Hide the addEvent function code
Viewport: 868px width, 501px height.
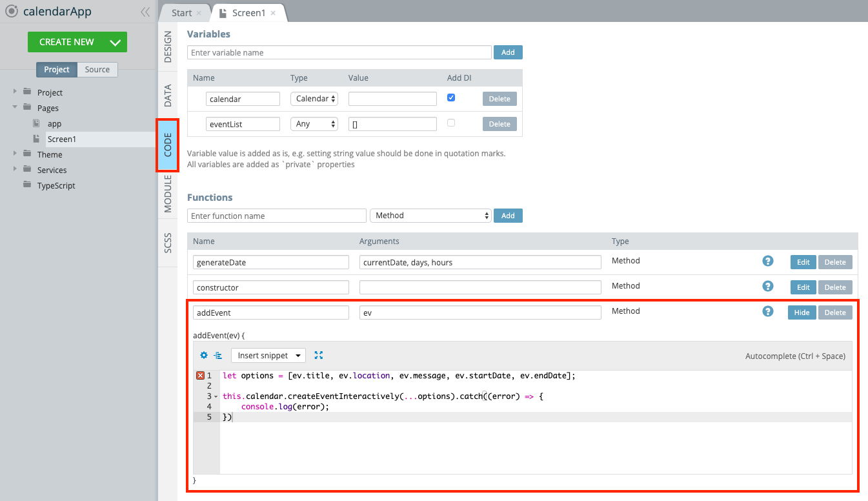802,312
